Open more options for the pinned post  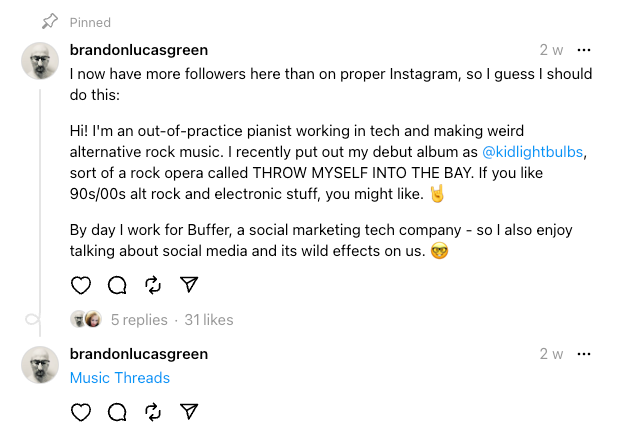(585, 50)
